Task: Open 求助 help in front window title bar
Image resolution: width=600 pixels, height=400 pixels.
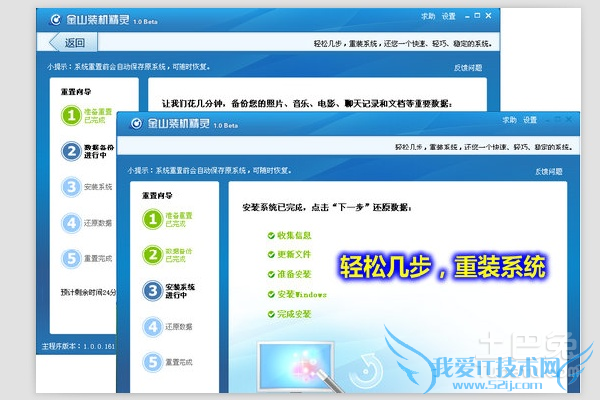Action: (509, 120)
